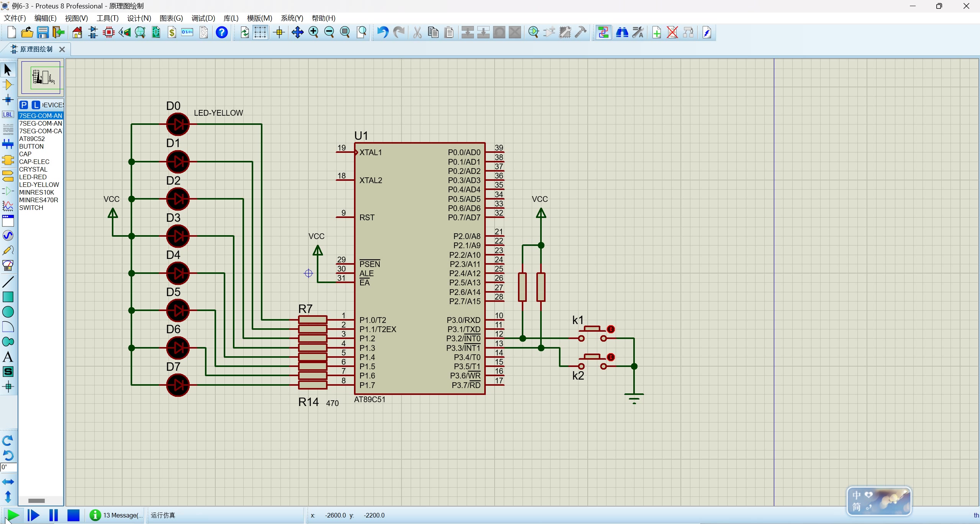Image resolution: width=980 pixels, height=524 pixels.
Task: Click the rotation angle input field
Action: (8, 467)
